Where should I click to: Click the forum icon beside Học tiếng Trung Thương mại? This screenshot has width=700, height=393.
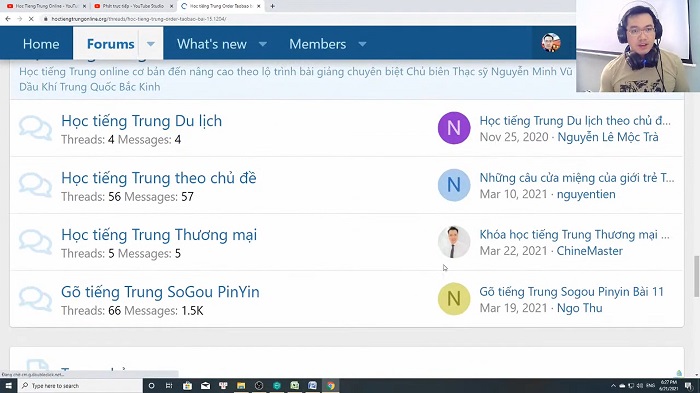click(x=35, y=242)
